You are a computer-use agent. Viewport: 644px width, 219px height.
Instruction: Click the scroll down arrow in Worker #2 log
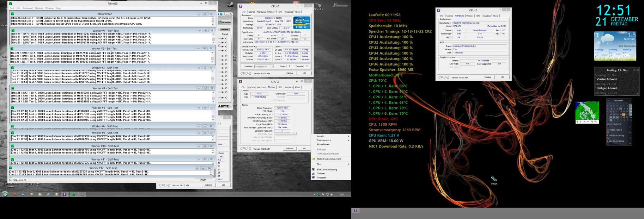coord(212,62)
